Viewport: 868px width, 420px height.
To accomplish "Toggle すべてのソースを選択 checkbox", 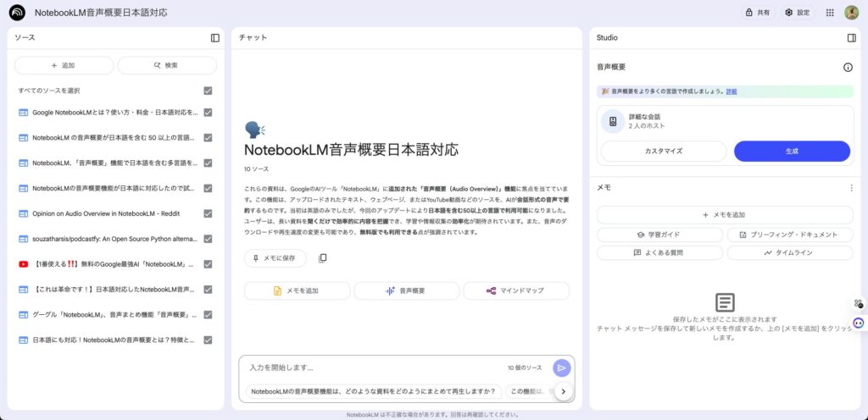I will click(208, 91).
